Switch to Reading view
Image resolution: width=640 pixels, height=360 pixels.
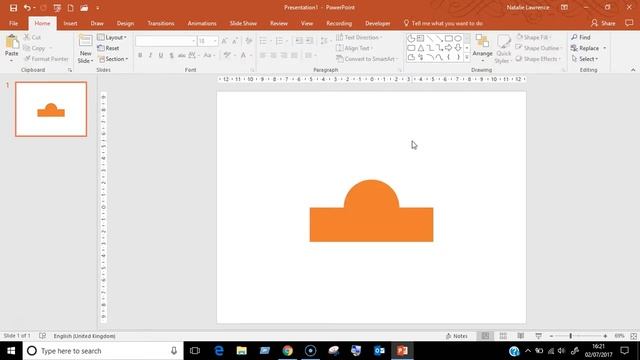[x=520, y=336]
